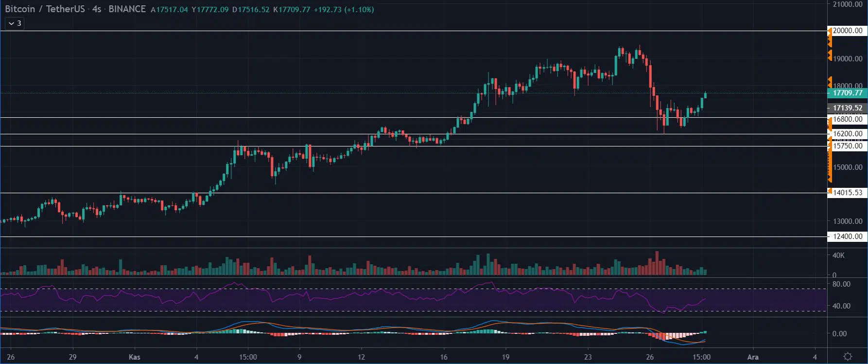Image resolution: width=868 pixels, height=364 pixels.
Task: Click the Bitcoin / TetherUS symbol title
Action: tap(45, 9)
